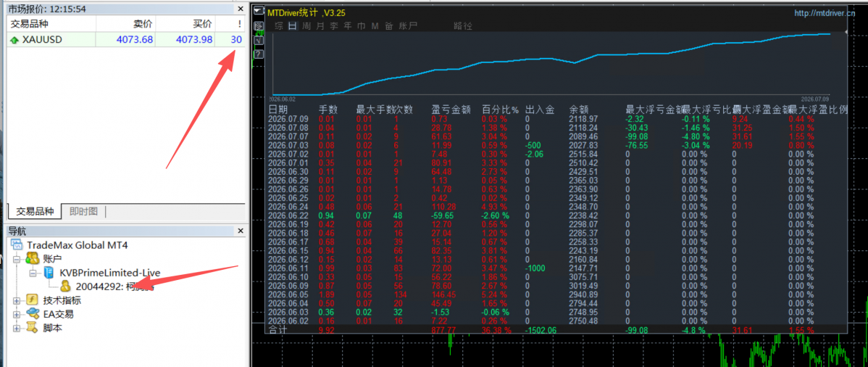Screen dimensions: 868x367
Task: Click the 路径 path button
Action: 463,26
